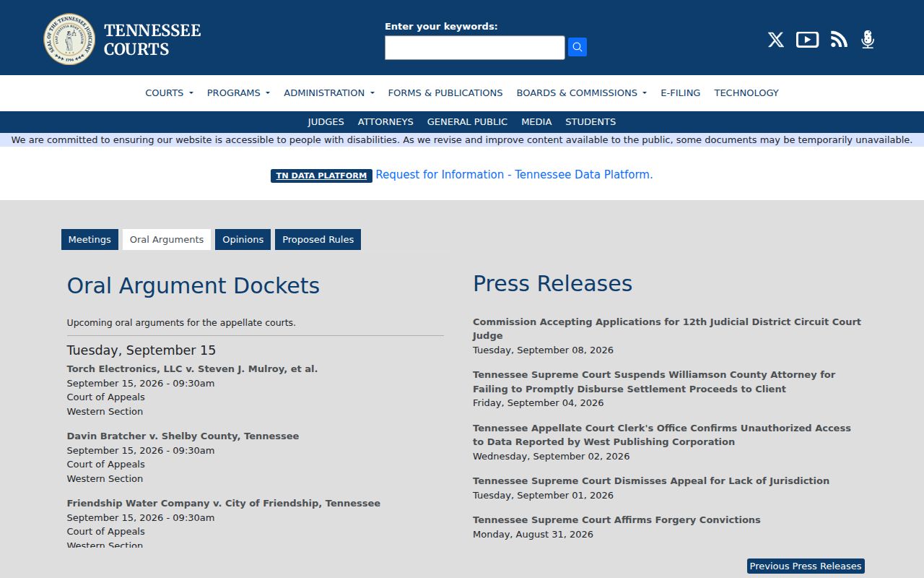This screenshot has width=924, height=578.
Task: Click the Oral Argument Dockets heading
Action: (x=193, y=285)
